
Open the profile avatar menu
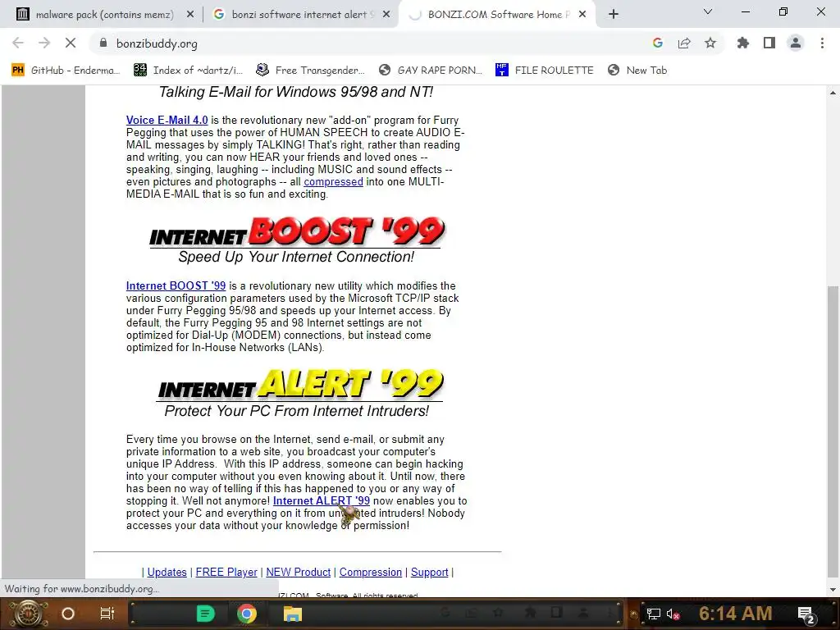click(796, 43)
